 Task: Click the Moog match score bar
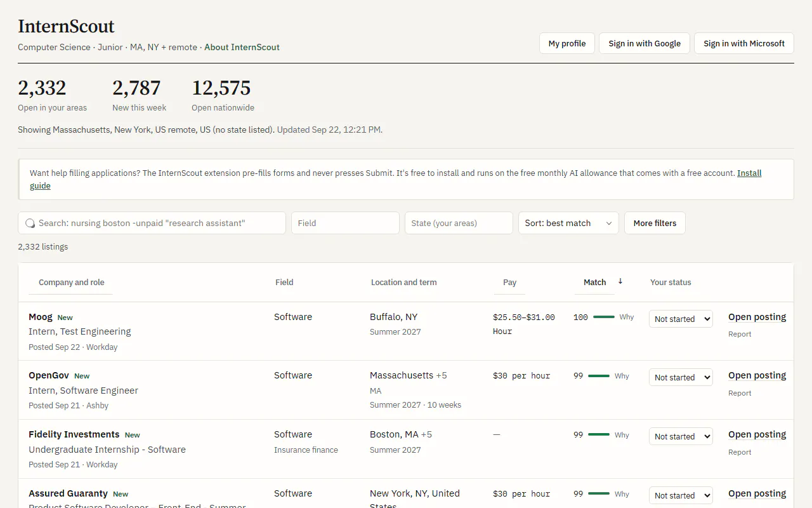(x=604, y=317)
